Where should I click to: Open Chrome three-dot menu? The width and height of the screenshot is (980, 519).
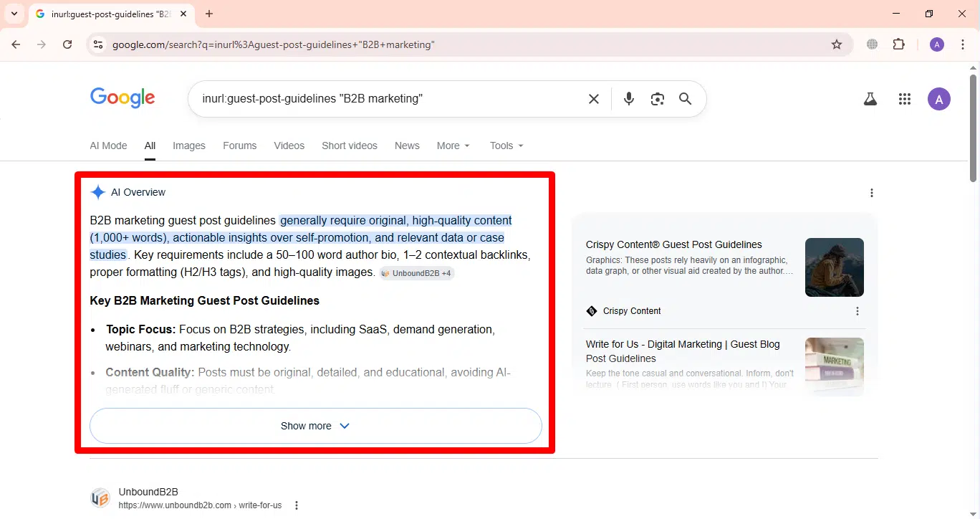tap(963, 44)
